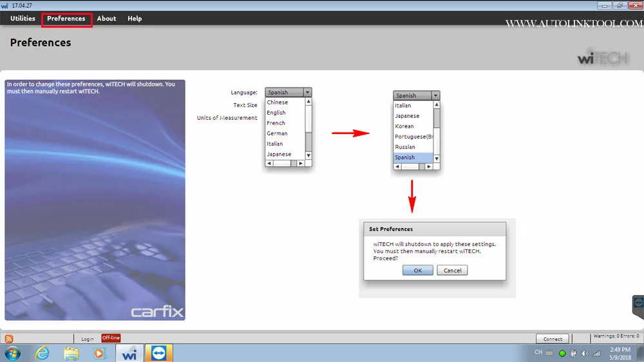Open the RSS feed icon
This screenshot has height=362, width=644.
[x=9, y=339]
